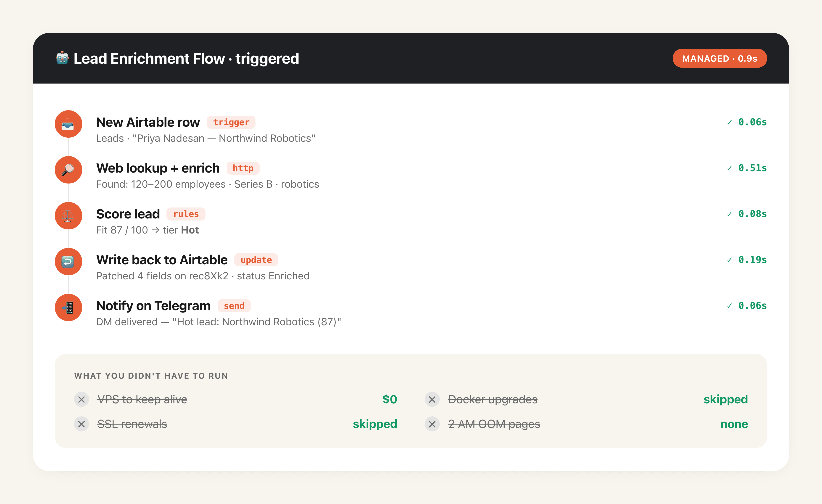Image resolution: width=822 pixels, height=504 pixels.
Task: Click the MANAGED · 0.9s badge
Action: point(719,58)
